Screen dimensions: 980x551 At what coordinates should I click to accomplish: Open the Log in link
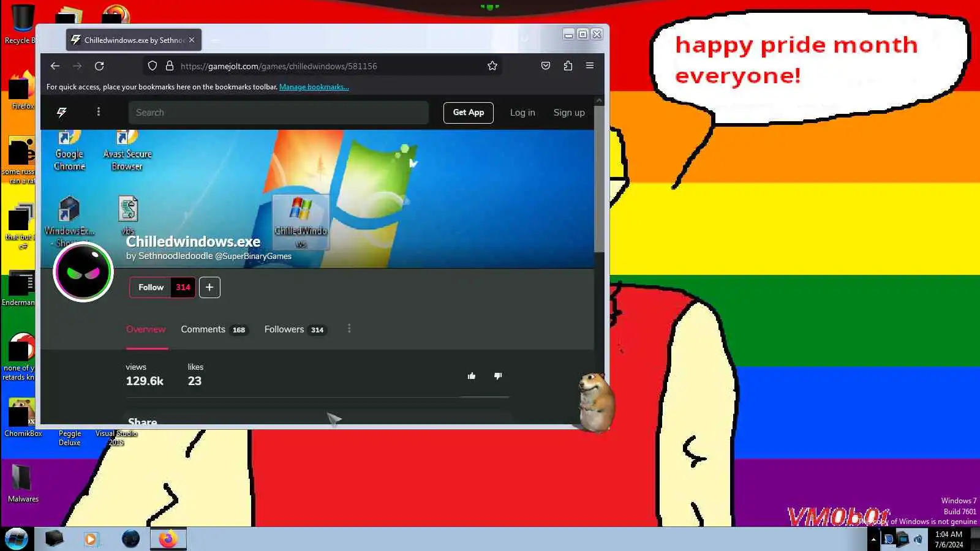click(522, 113)
